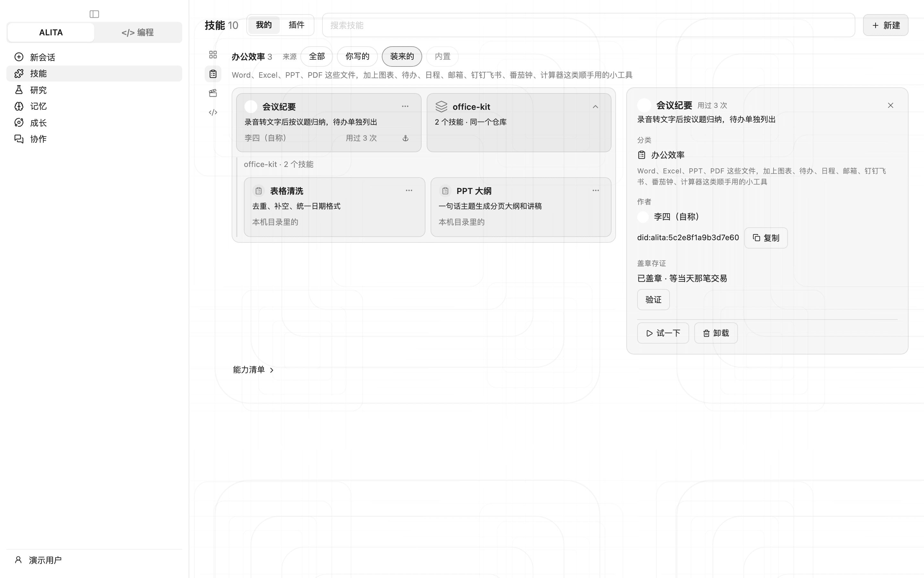Filter source by 内置

point(442,57)
